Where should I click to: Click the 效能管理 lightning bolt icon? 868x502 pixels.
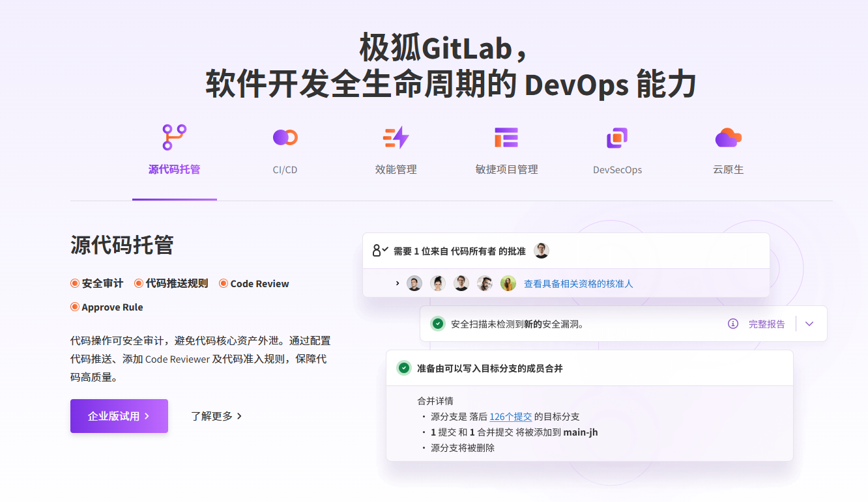pos(396,137)
